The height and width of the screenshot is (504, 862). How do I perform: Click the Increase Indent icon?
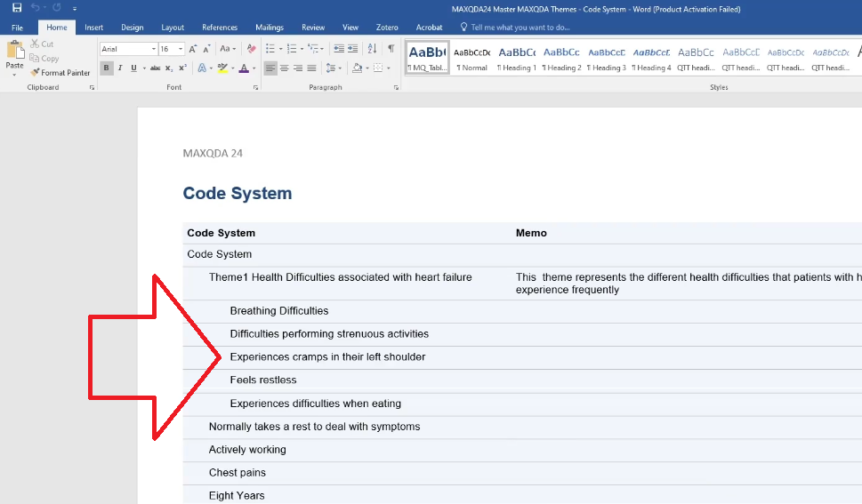[x=352, y=49]
